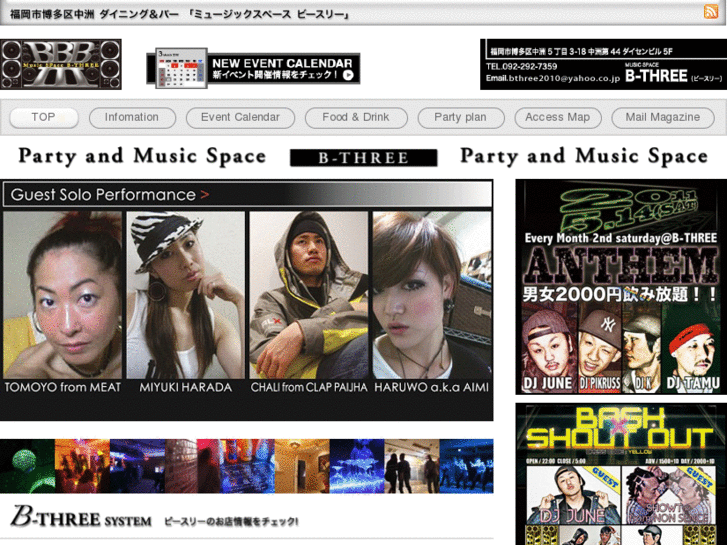Image resolution: width=727 pixels, height=545 pixels.
Task: Open the BASH x SHOUT OUT flyer
Action: pos(621,474)
